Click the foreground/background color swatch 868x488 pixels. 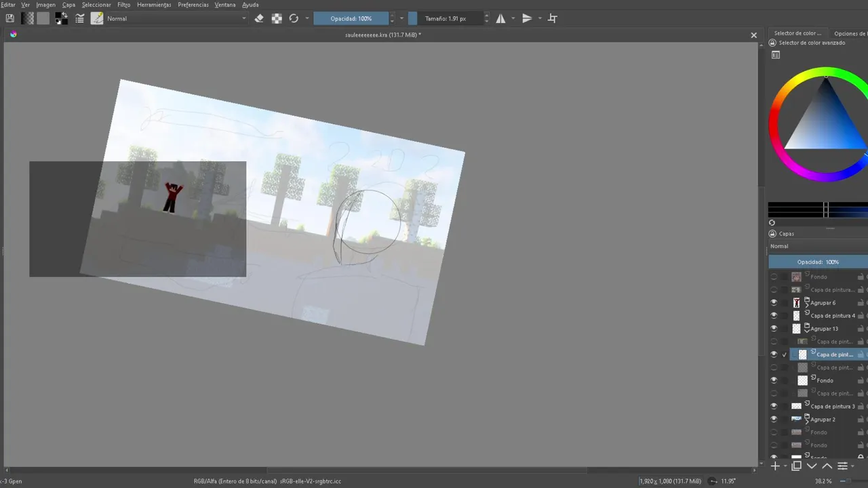pyautogui.click(x=61, y=18)
